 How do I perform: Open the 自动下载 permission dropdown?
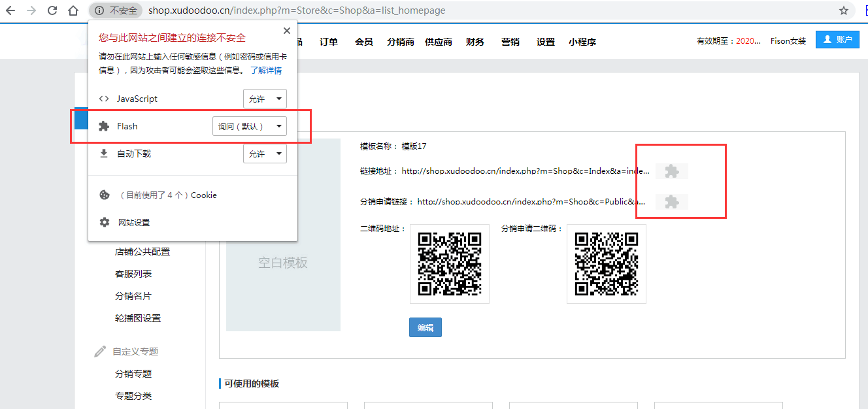pyautogui.click(x=265, y=154)
